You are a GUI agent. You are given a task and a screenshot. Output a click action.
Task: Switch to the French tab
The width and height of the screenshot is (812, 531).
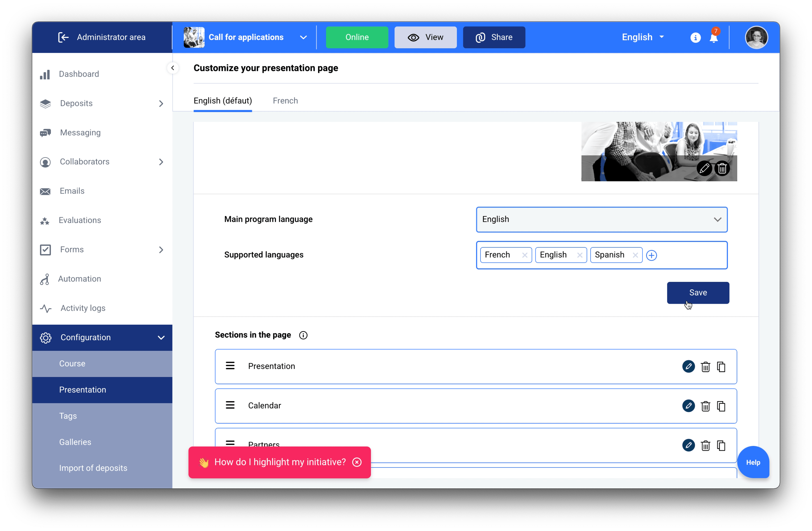[285, 101]
